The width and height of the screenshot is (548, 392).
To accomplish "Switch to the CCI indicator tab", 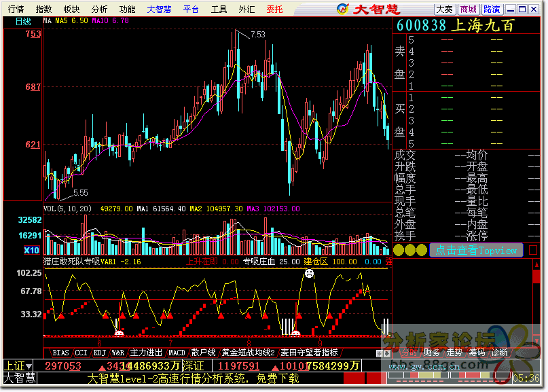I will (x=81, y=353).
